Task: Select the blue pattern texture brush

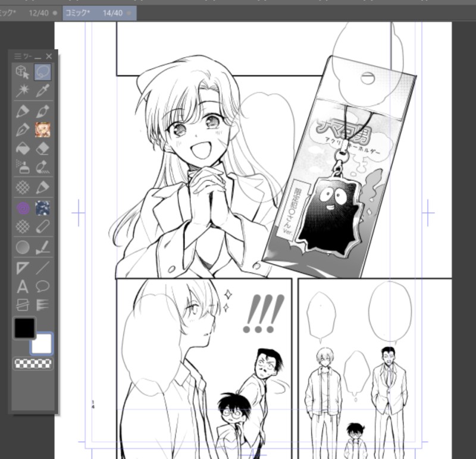Action: 42,208
